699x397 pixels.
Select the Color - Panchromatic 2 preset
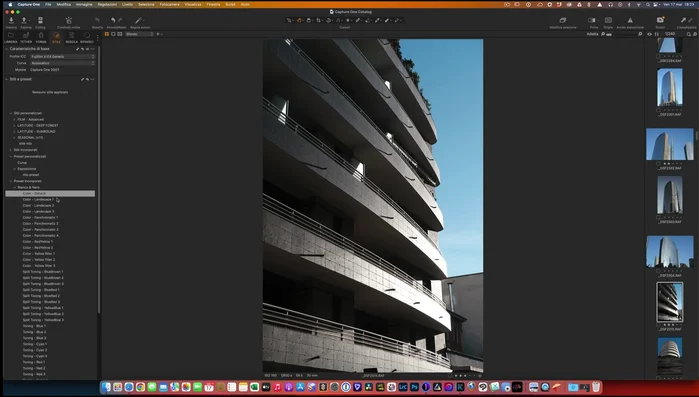(x=41, y=224)
